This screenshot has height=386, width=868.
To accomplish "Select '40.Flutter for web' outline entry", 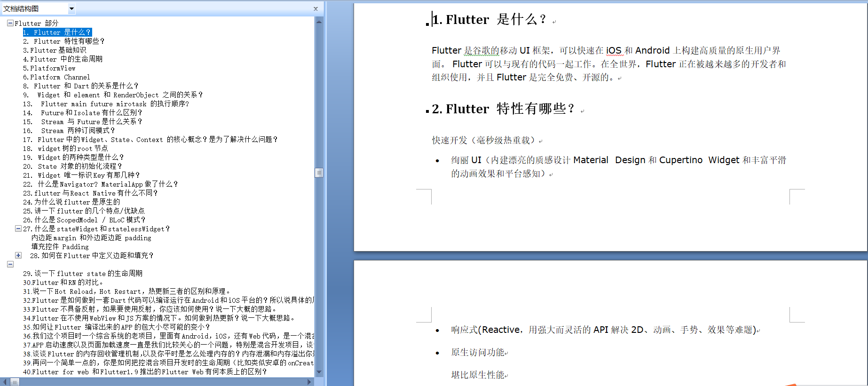I will pyautogui.click(x=145, y=371).
